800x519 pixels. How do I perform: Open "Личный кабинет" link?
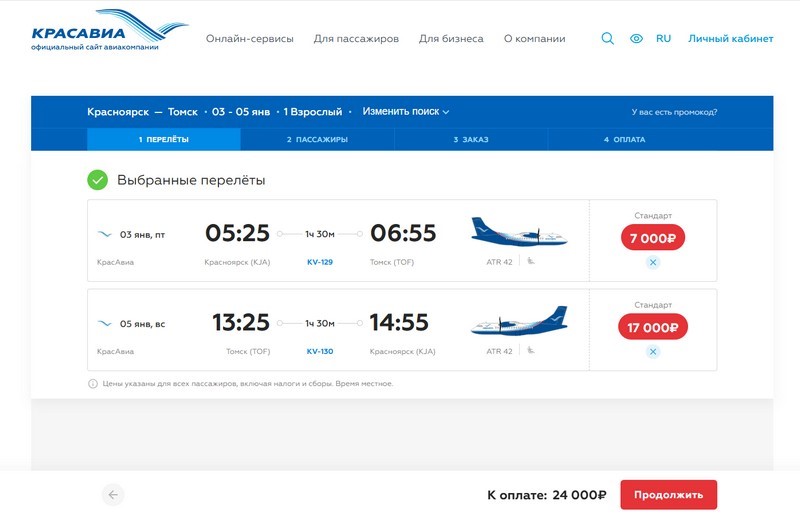[x=730, y=39]
